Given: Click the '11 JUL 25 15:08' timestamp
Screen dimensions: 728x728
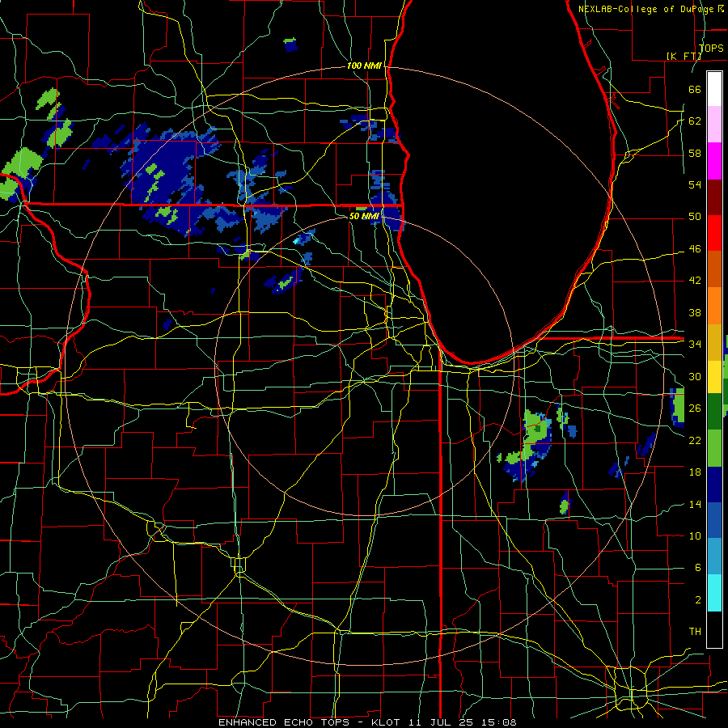Looking at the screenshot, I should (x=463, y=722).
